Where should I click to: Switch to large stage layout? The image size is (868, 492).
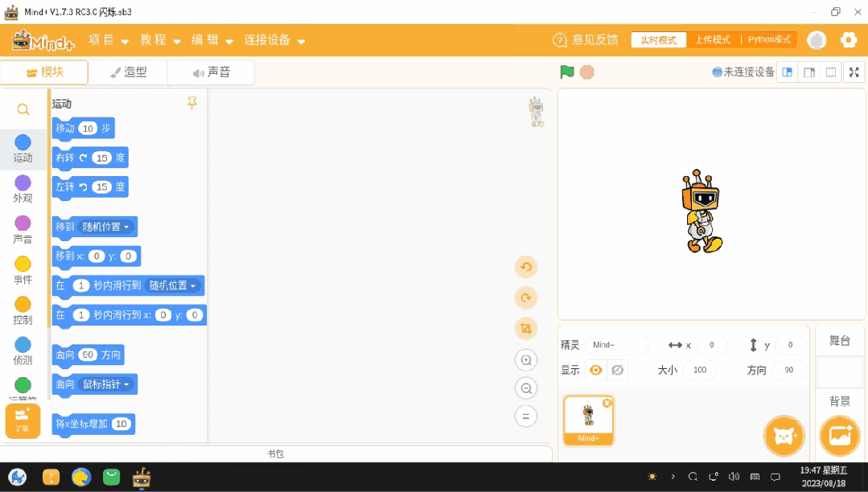click(x=808, y=72)
